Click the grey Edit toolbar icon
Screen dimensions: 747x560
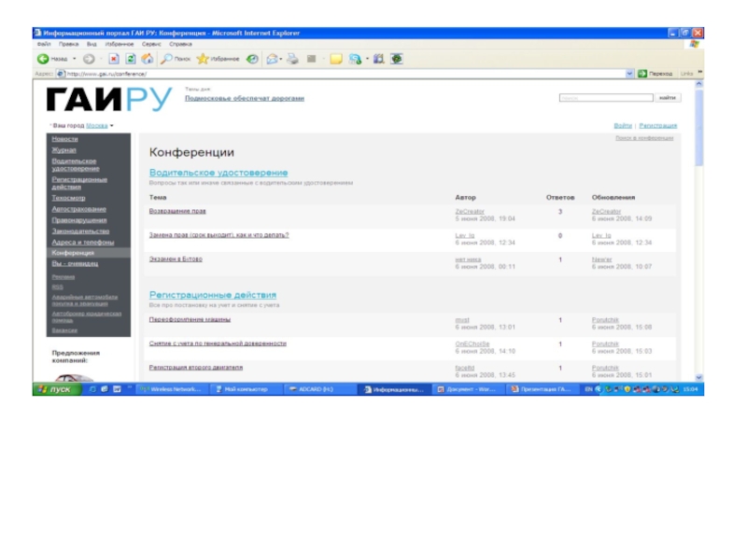point(312,59)
